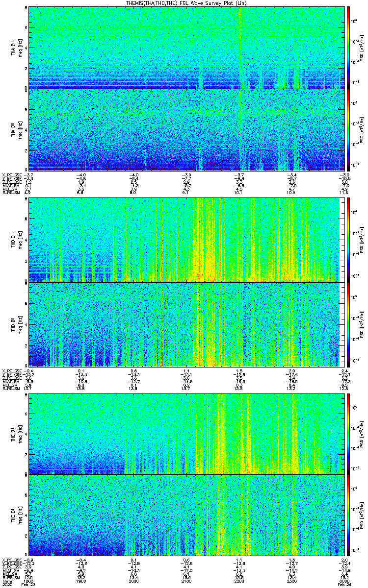Screen dimensions: 368x588
Task: Select the THA B-perpendicular spectrogram panel
Action: (186, 48)
